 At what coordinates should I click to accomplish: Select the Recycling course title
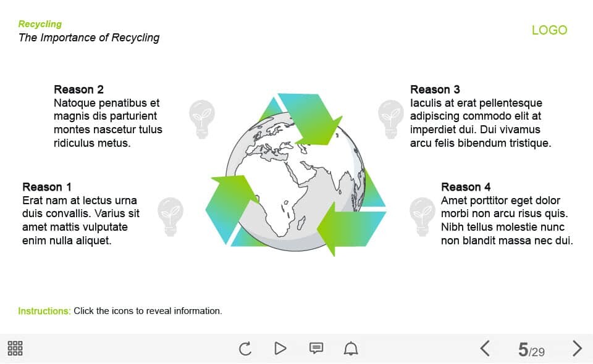(x=40, y=24)
